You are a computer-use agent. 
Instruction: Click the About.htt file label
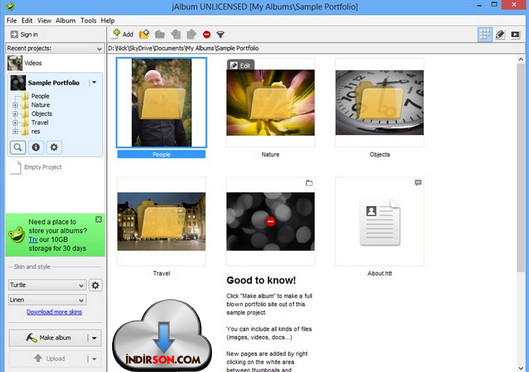coord(380,273)
